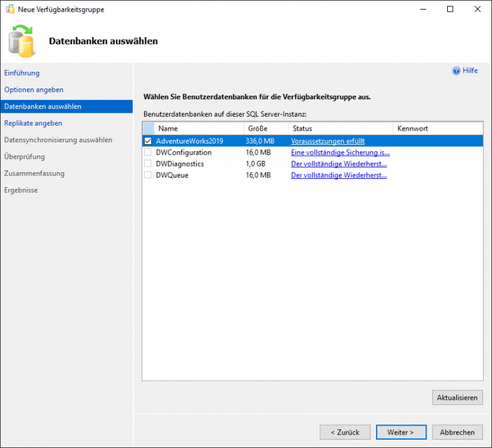Open the DWDiagnostics Wiederherst... status link
Screen dimensions: 492x448
pyautogui.click(x=338, y=163)
